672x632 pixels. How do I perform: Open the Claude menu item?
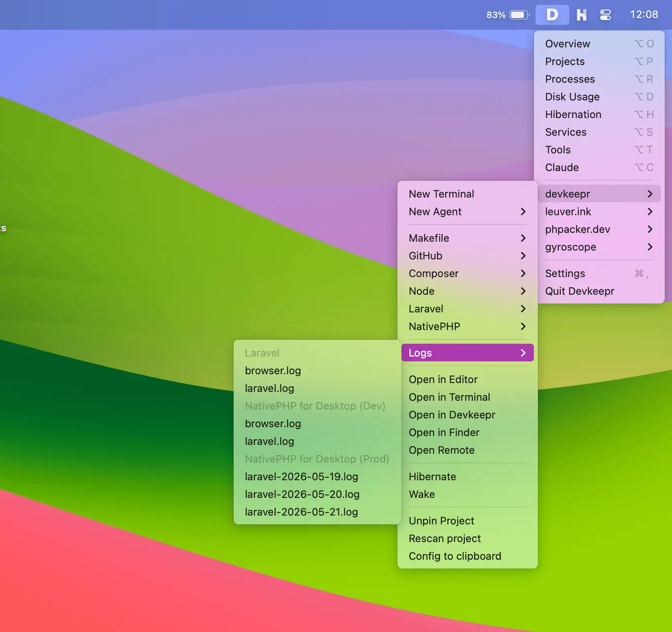pyautogui.click(x=599, y=167)
